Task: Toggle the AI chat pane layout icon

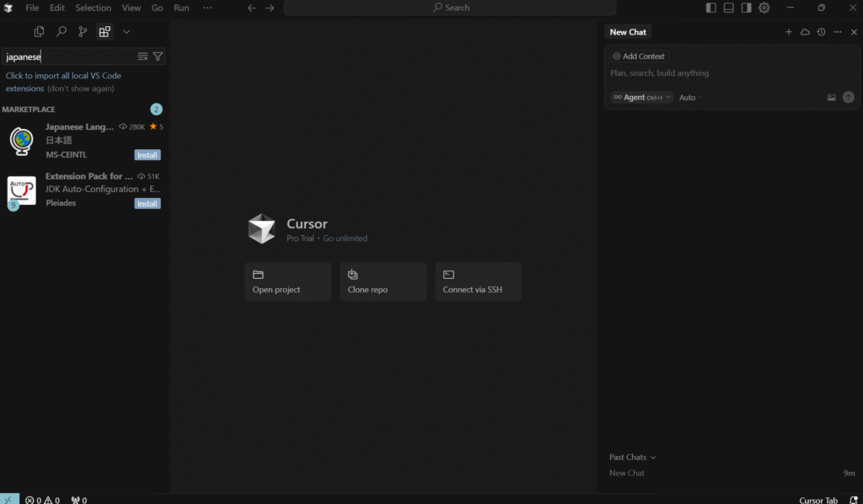Action: point(747,8)
